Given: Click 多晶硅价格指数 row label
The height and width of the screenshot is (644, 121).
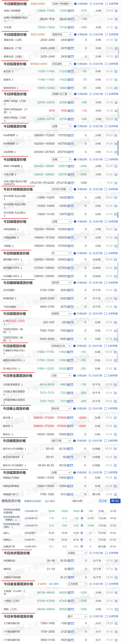Looking at the screenshot, I should click(x=12, y=578).
